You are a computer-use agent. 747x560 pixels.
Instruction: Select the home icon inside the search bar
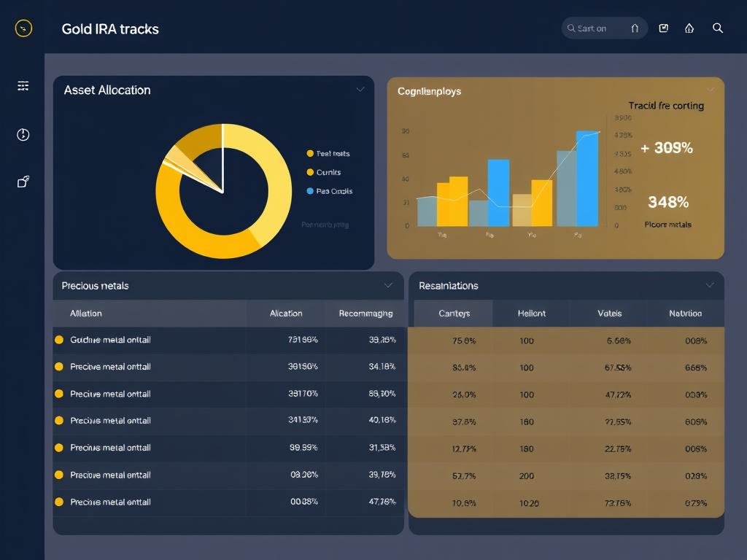(x=635, y=28)
